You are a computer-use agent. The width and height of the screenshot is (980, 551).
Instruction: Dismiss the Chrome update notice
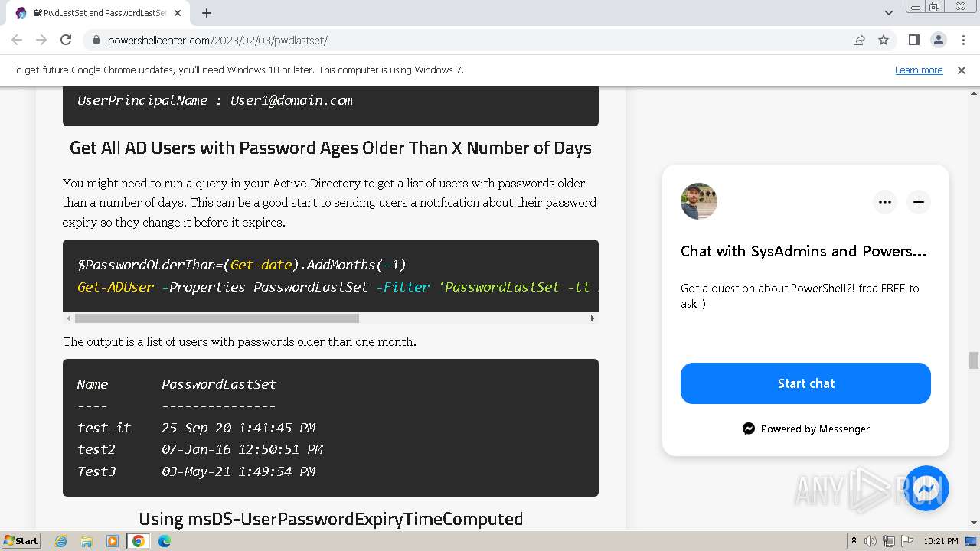962,70
